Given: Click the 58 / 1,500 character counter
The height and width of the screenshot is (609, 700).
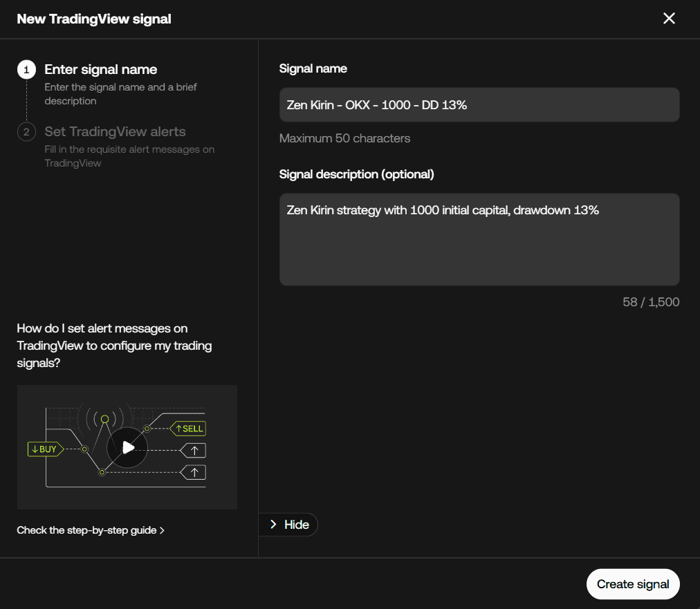Looking at the screenshot, I should click(x=650, y=302).
